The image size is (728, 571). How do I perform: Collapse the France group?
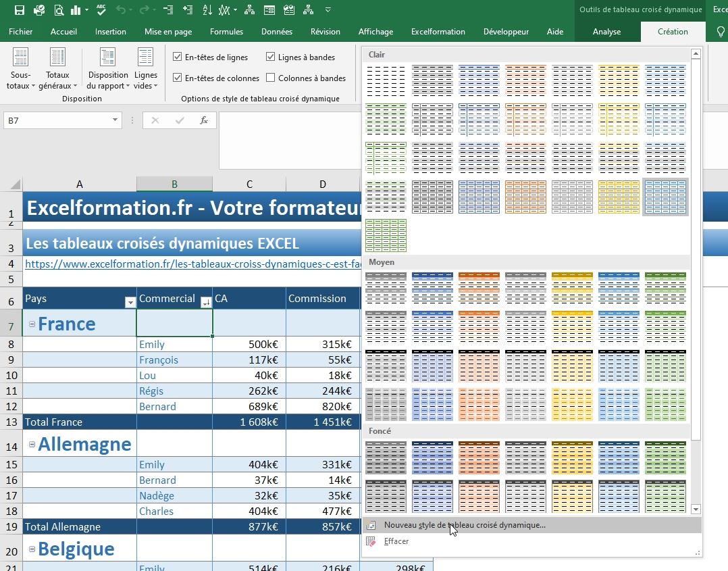tap(32, 324)
